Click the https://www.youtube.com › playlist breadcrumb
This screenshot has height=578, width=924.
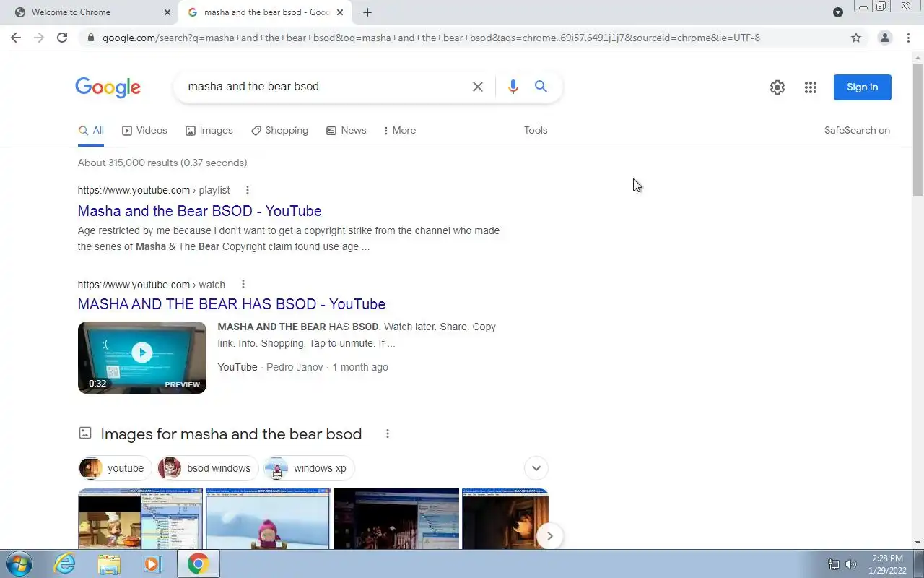(154, 190)
